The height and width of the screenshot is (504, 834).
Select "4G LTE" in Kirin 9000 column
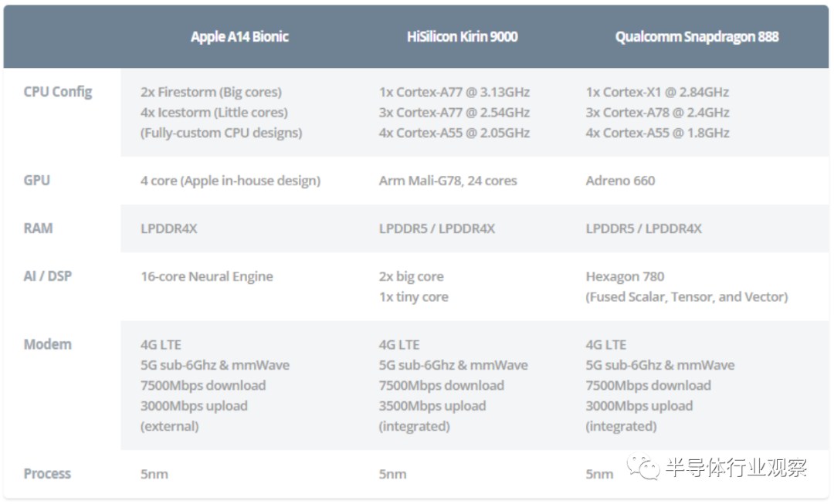pos(399,345)
